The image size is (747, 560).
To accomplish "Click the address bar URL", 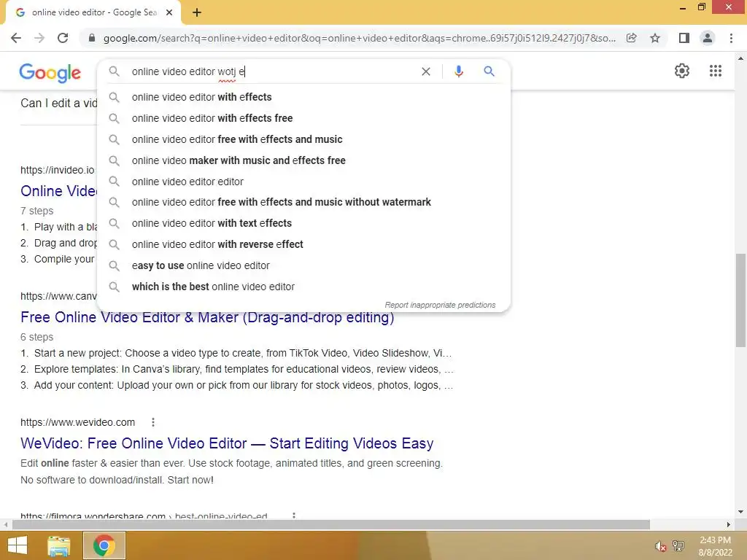I will pos(359,38).
